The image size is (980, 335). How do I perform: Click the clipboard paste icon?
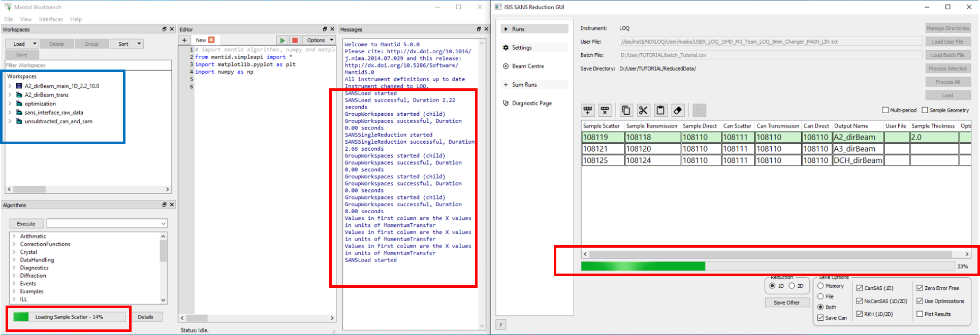[660, 111]
